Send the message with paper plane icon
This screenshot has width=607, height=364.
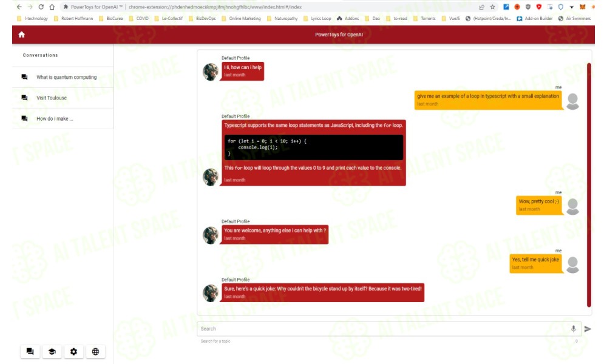[x=588, y=329]
